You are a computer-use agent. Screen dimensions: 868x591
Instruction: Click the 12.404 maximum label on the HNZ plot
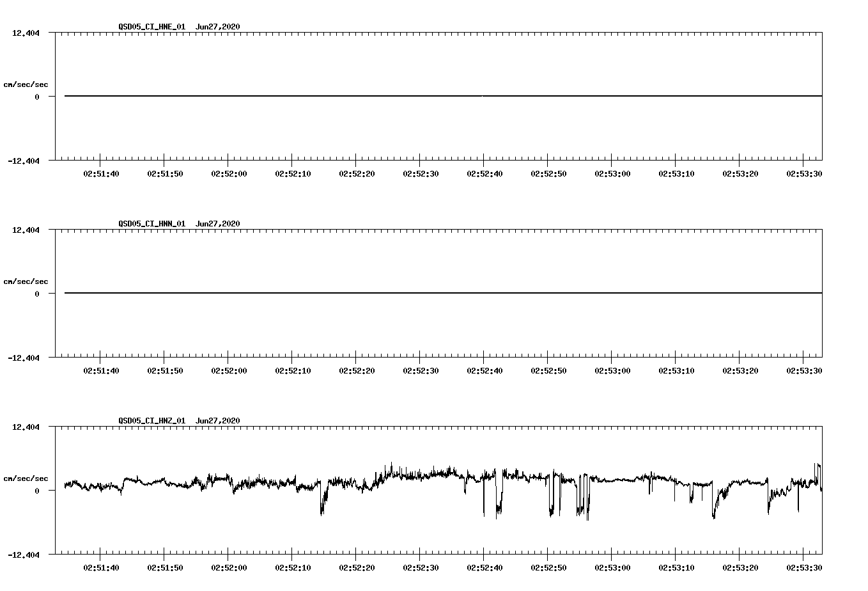pos(26,427)
